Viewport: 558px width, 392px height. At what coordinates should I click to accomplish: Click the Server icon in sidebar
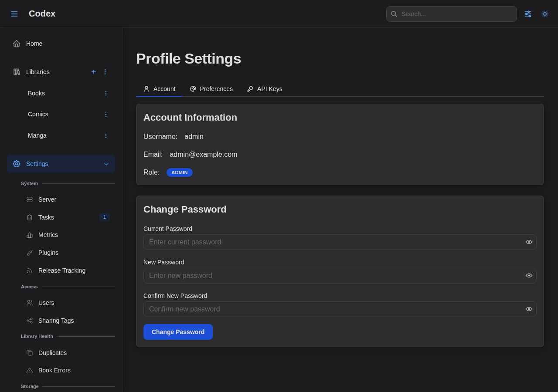click(x=30, y=199)
